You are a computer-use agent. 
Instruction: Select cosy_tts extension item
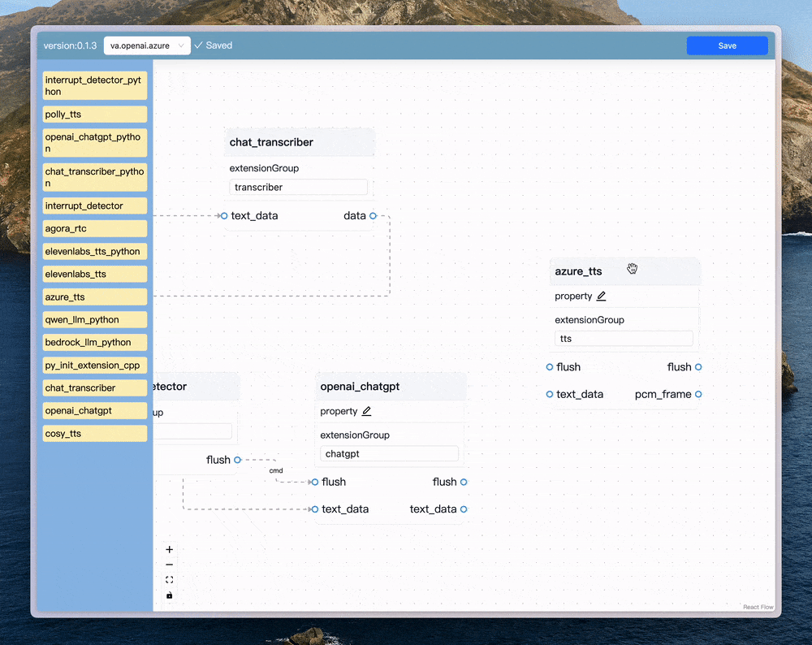(x=95, y=434)
